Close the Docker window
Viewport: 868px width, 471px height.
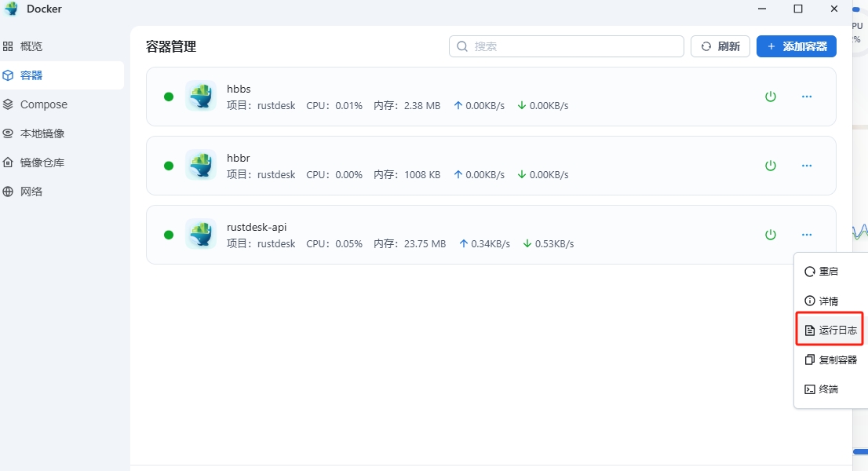click(834, 9)
